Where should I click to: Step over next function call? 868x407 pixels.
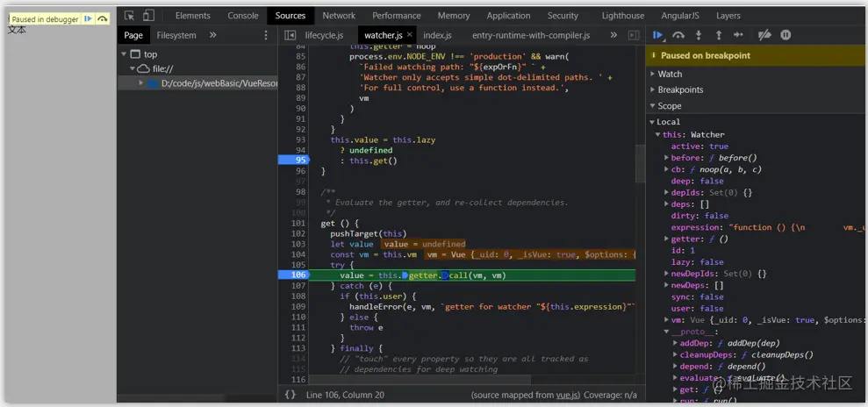pyautogui.click(x=678, y=35)
